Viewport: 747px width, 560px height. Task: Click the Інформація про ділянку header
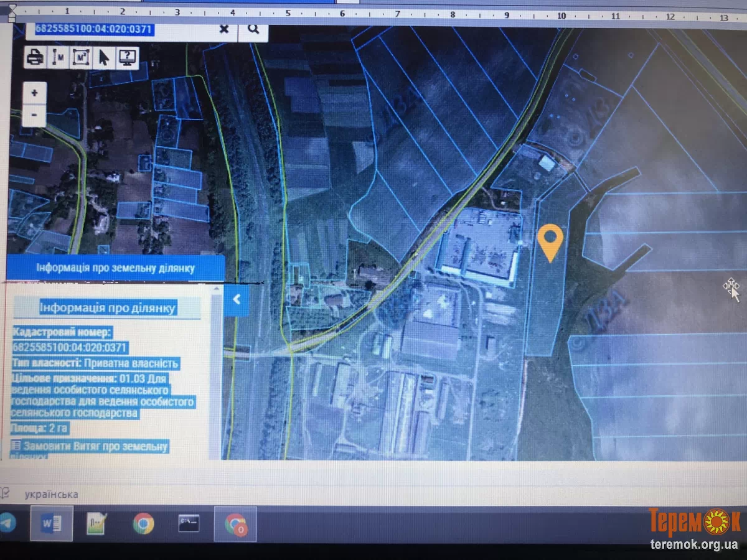pos(108,307)
